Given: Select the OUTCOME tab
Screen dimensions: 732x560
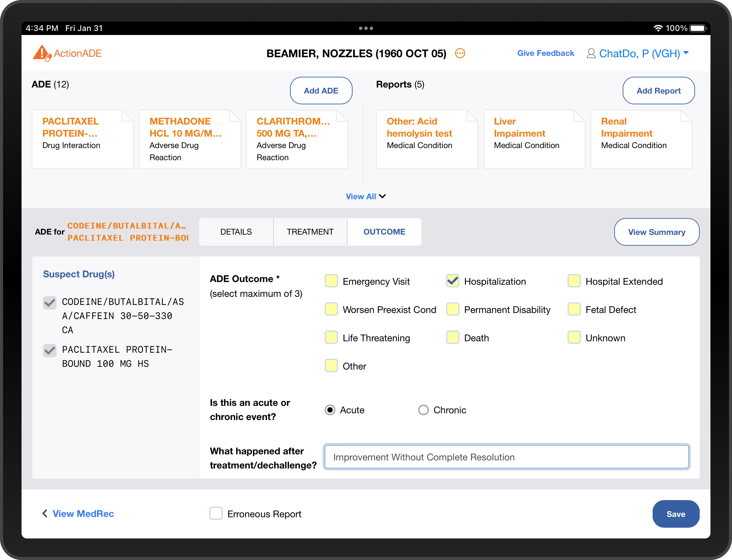Looking at the screenshot, I should (x=385, y=232).
